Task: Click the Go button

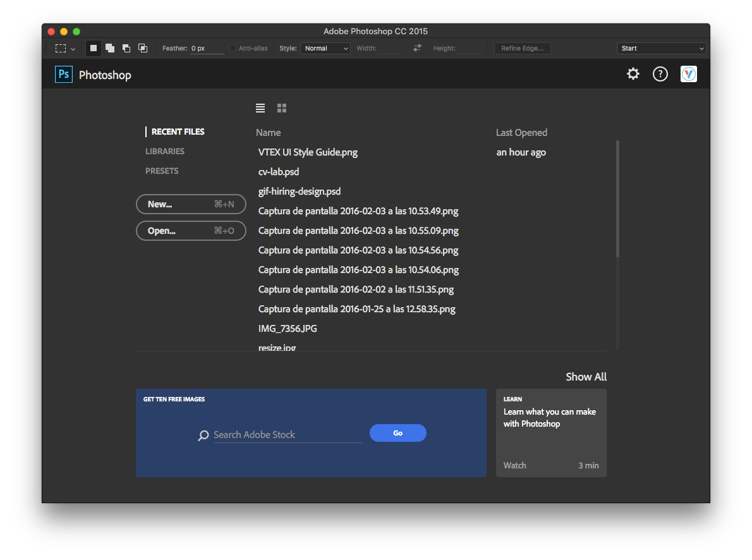Action: 398,433
